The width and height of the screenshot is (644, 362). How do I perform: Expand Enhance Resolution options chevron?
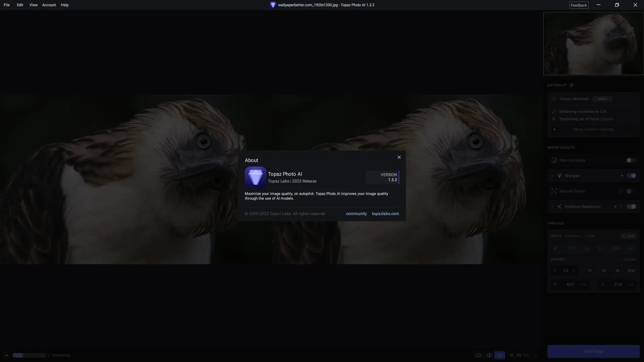click(x=552, y=206)
